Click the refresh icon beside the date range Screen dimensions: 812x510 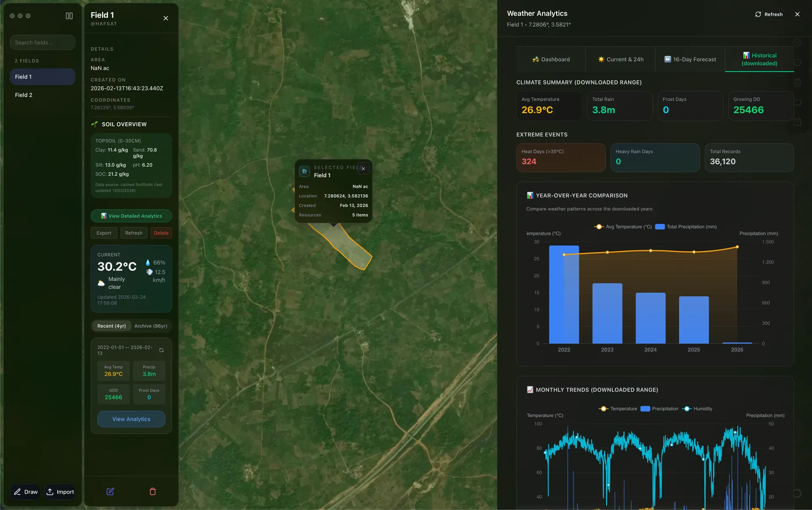point(162,350)
